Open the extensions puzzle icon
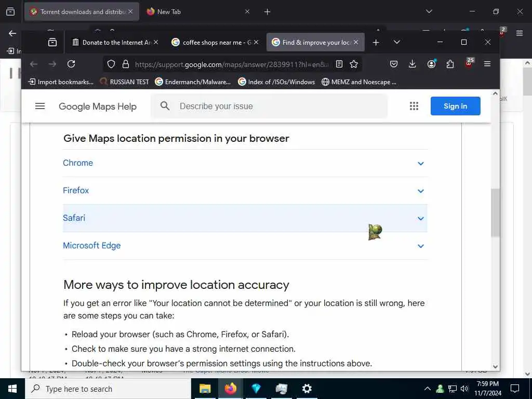This screenshot has height=399, width=532. 450,64
